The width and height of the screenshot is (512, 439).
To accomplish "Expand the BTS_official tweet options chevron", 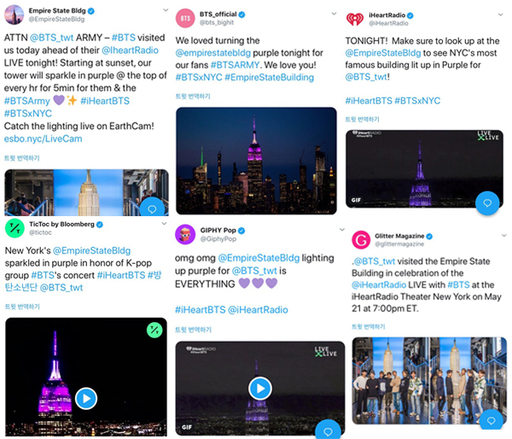I will 334,14.
